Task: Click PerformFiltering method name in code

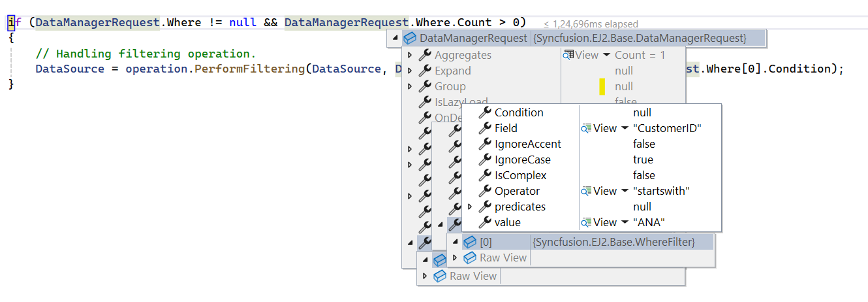Action: coord(250,69)
